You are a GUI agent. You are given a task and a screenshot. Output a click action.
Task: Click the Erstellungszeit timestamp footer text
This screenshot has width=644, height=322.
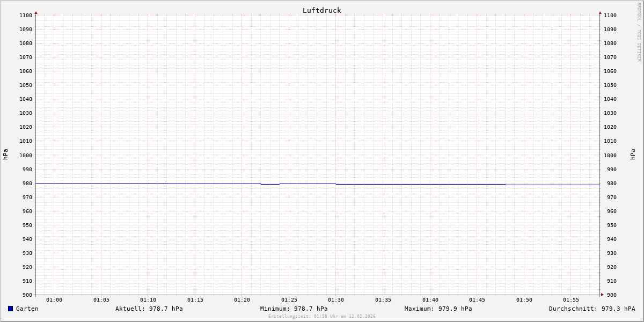click(321, 317)
